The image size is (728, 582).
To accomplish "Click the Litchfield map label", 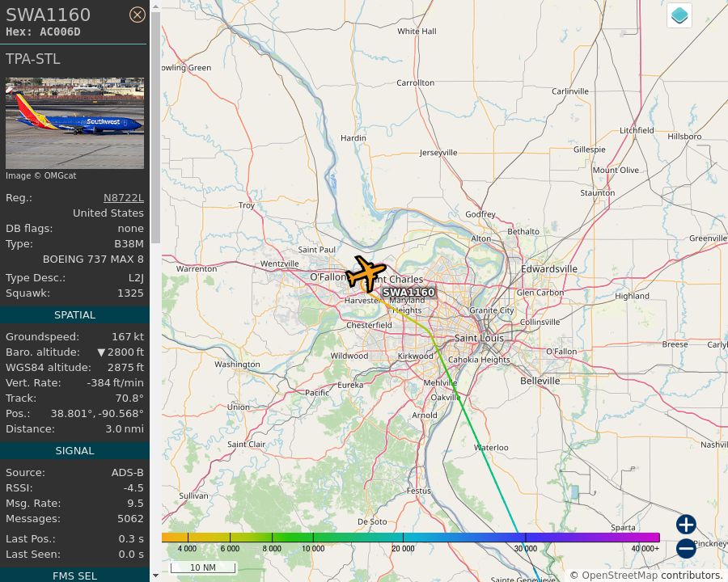I will point(637,130).
